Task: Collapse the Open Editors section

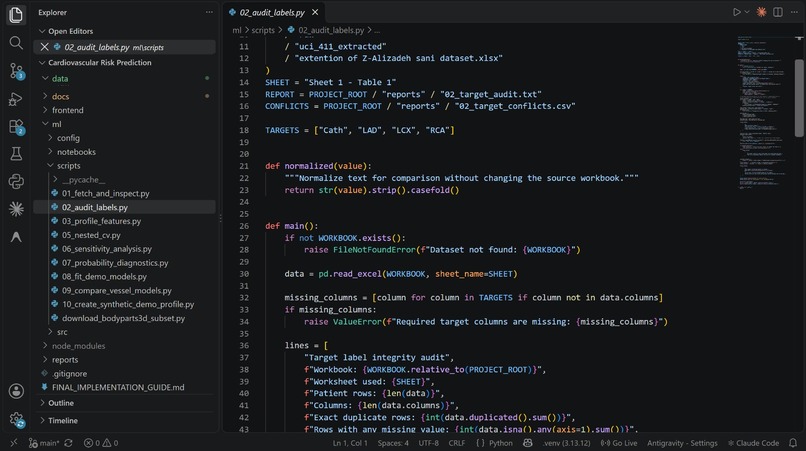Action: coord(42,31)
